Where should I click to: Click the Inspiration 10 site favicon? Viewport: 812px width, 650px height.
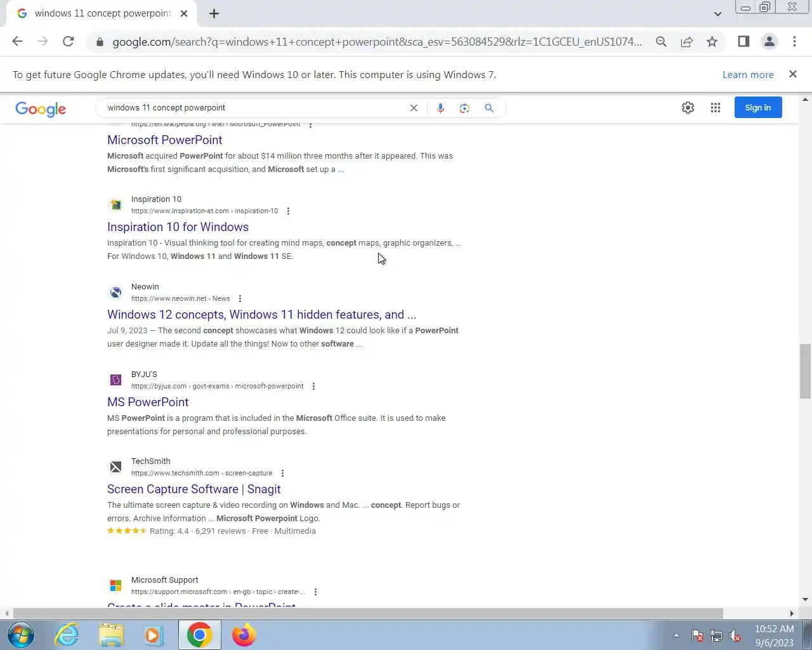115,204
